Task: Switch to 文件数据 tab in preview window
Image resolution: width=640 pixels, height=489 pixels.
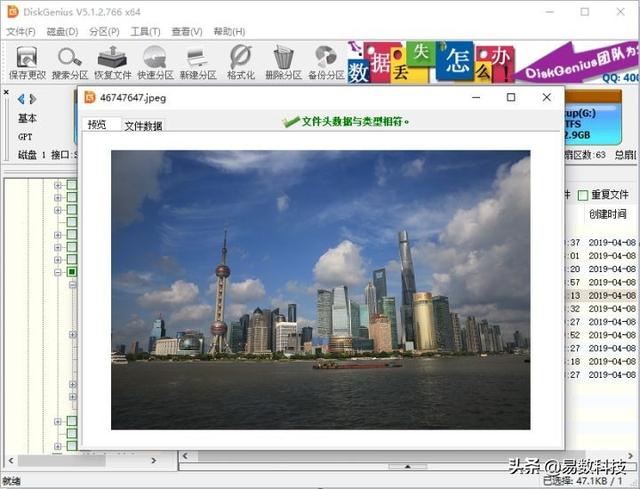Action: tap(143, 126)
